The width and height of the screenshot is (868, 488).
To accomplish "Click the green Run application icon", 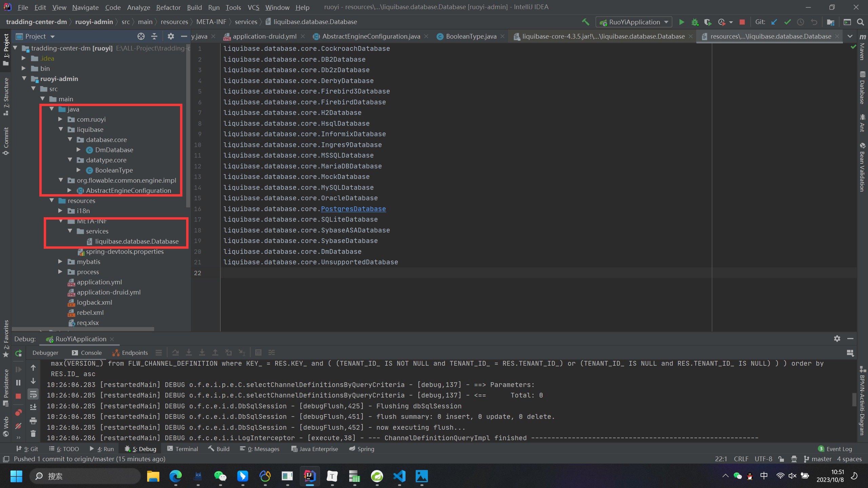I will click(681, 22).
